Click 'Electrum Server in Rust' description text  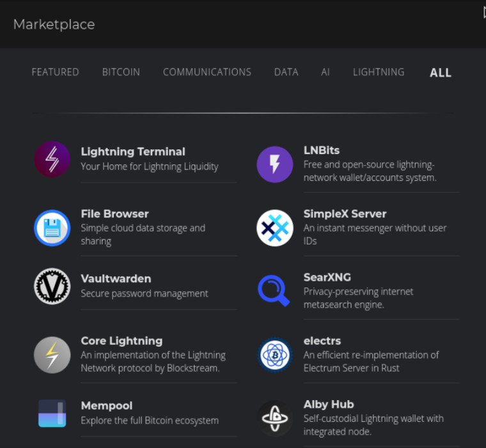pyautogui.click(x=351, y=368)
